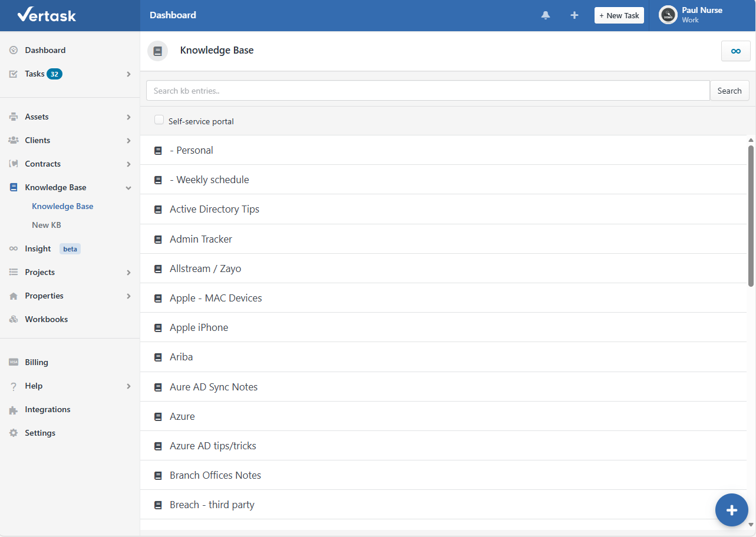Collapse the Knowledge Base section chevron

128,187
